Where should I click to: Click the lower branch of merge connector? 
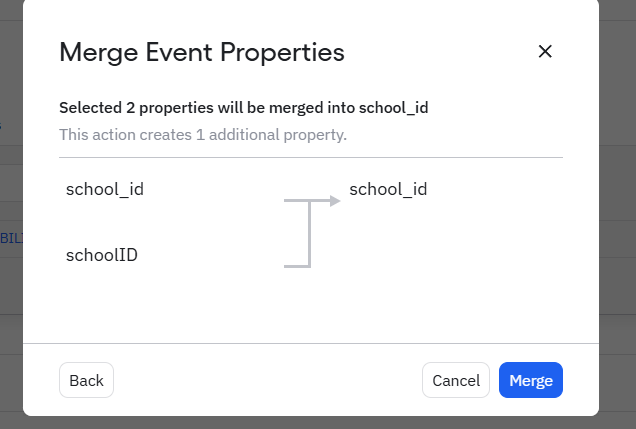pos(297,266)
